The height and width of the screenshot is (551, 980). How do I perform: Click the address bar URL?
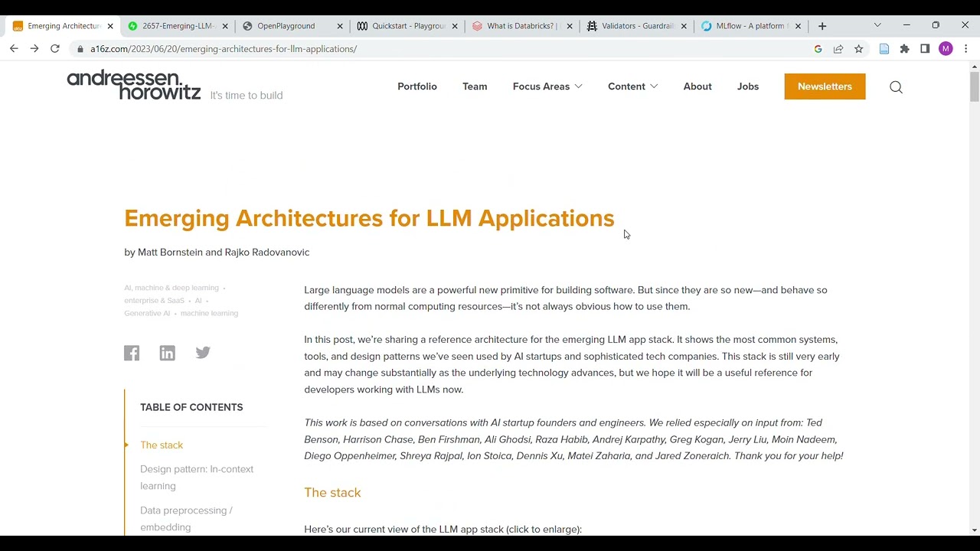click(224, 49)
